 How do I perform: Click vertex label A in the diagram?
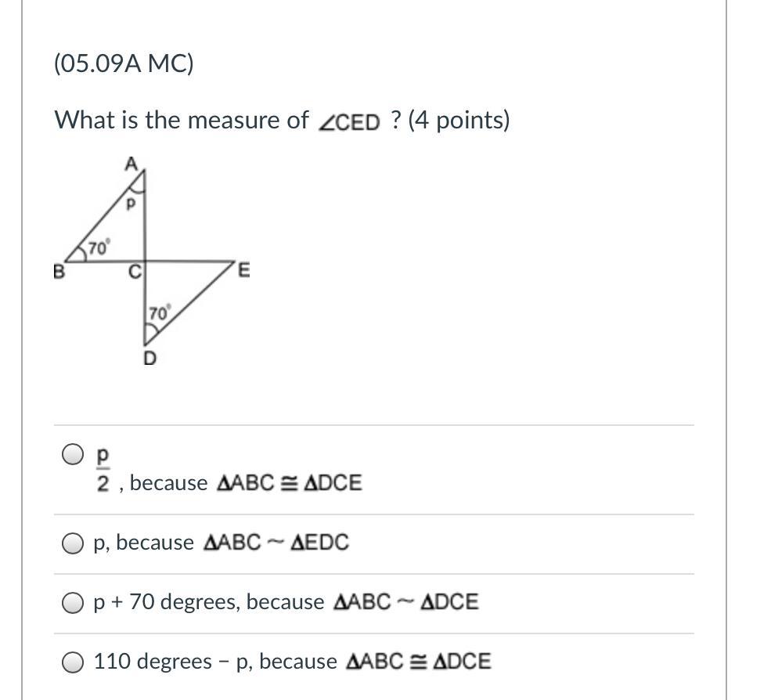(132, 164)
